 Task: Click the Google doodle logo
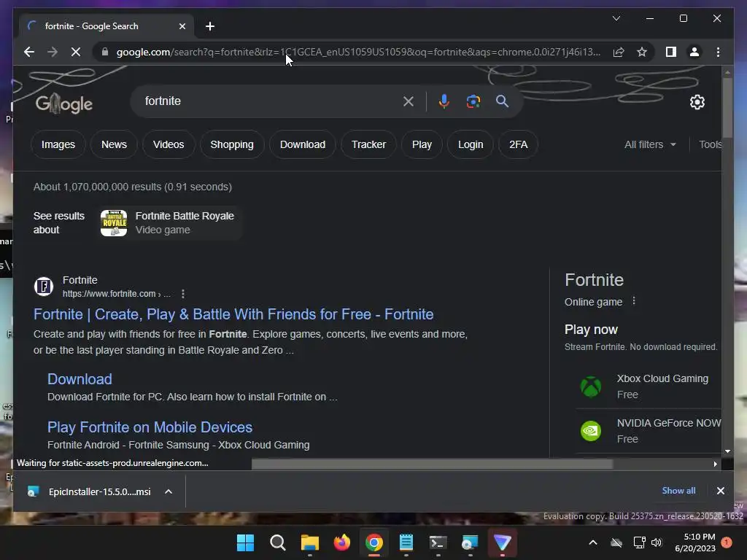click(64, 104)
